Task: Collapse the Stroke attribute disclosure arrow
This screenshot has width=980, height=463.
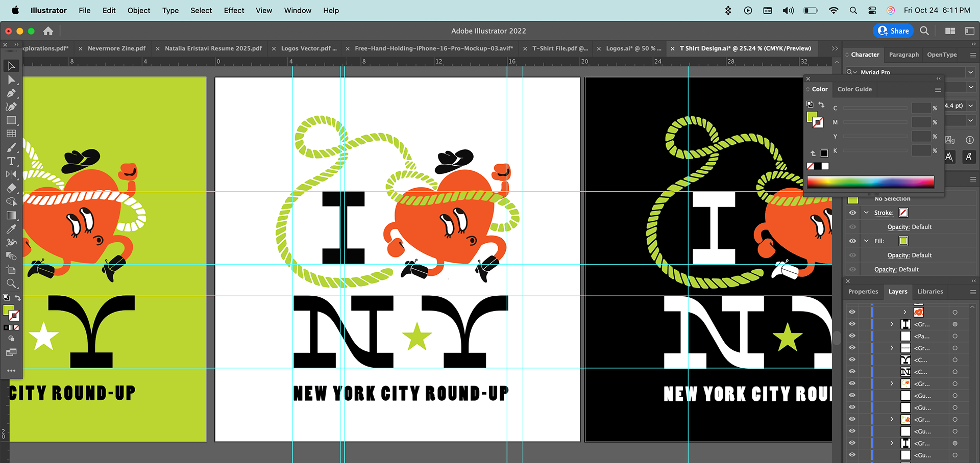Action: (x=866, y=213)
